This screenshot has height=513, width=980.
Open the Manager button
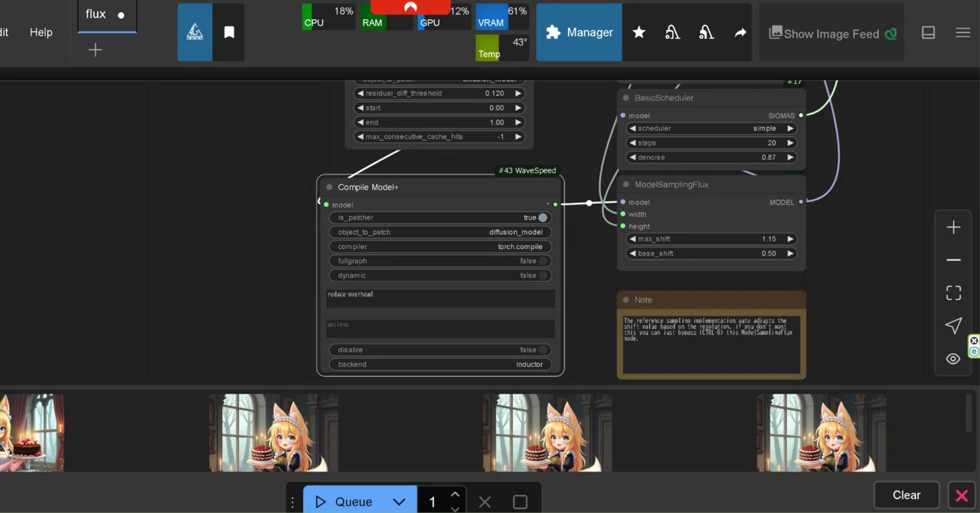point(579,32)
